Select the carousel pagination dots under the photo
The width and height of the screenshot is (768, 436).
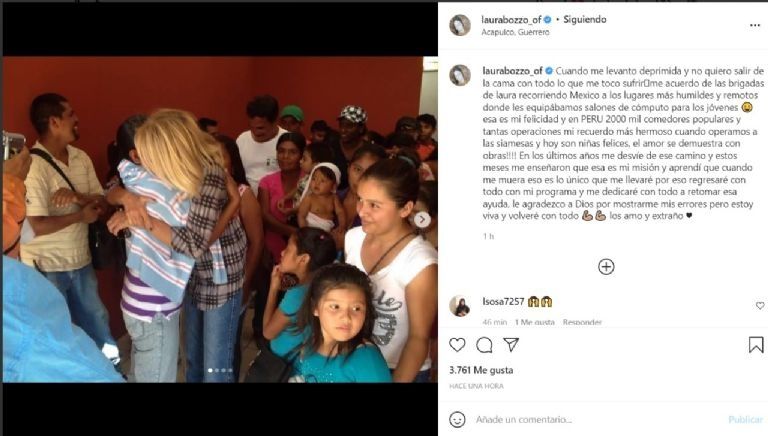pos(220,370)
